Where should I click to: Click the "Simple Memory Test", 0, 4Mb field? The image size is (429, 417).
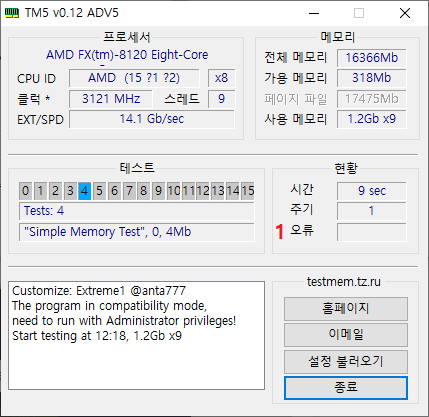click(137, 232)
